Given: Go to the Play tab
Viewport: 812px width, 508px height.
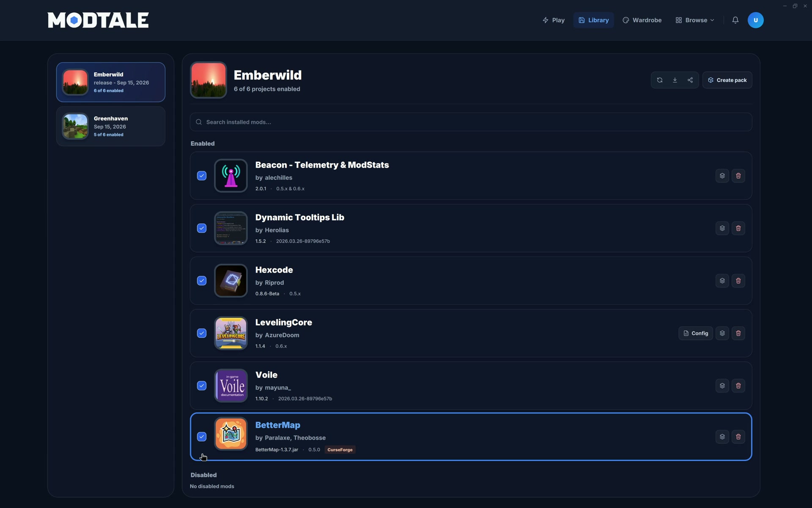Looking at the screenshot, I should pyautogui.click(x=553, y=20).
